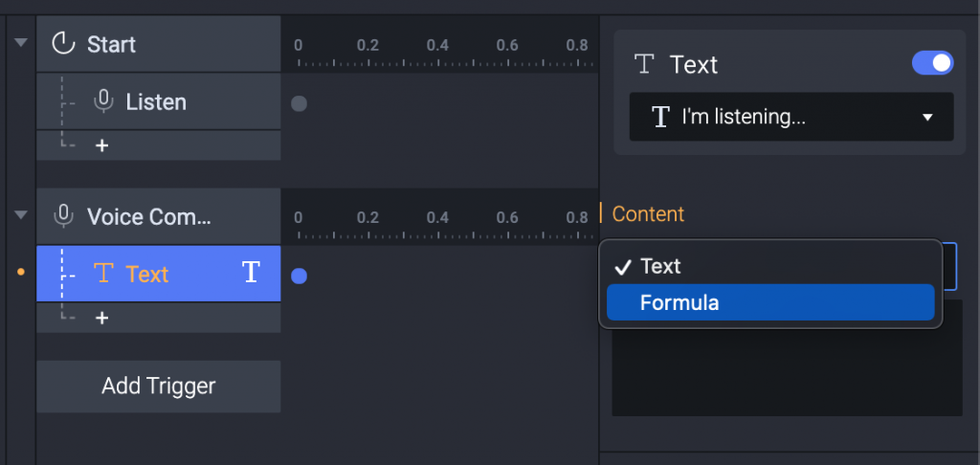Click the blue Text keyframe dot on timeline

coord(299,276)
